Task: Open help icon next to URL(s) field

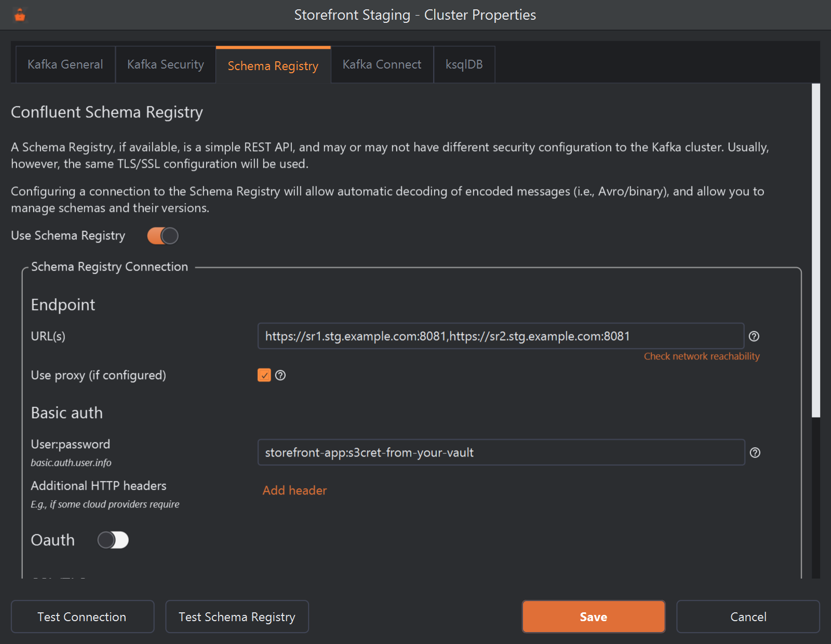Action: point(754,337)
